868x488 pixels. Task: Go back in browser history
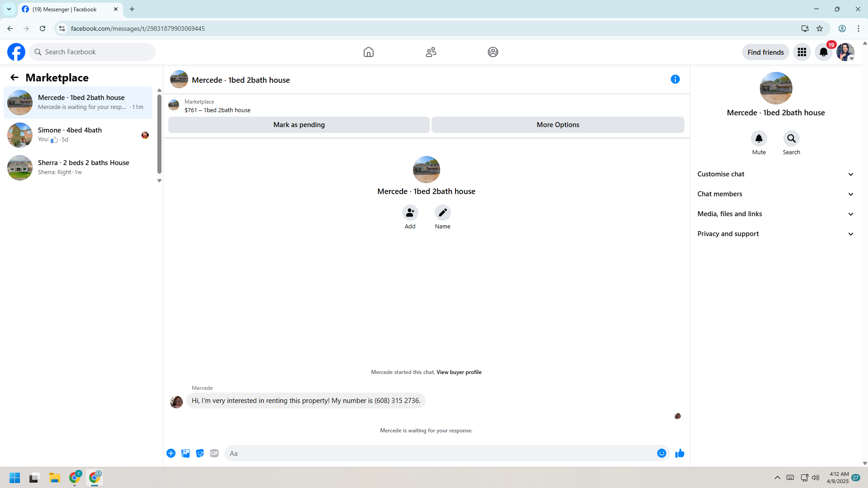(10, 28)
